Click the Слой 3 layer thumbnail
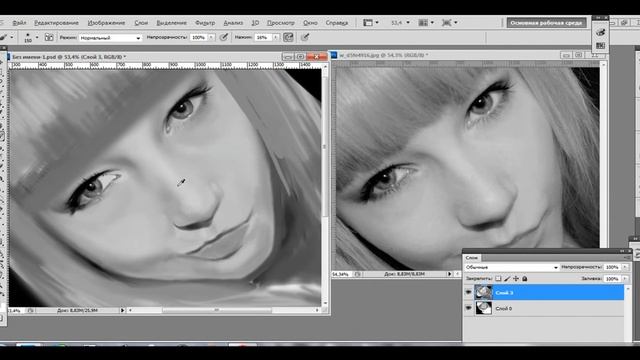The height and width of the screenshot is (360, 640). pyautogui.click(x=483, y=293)
